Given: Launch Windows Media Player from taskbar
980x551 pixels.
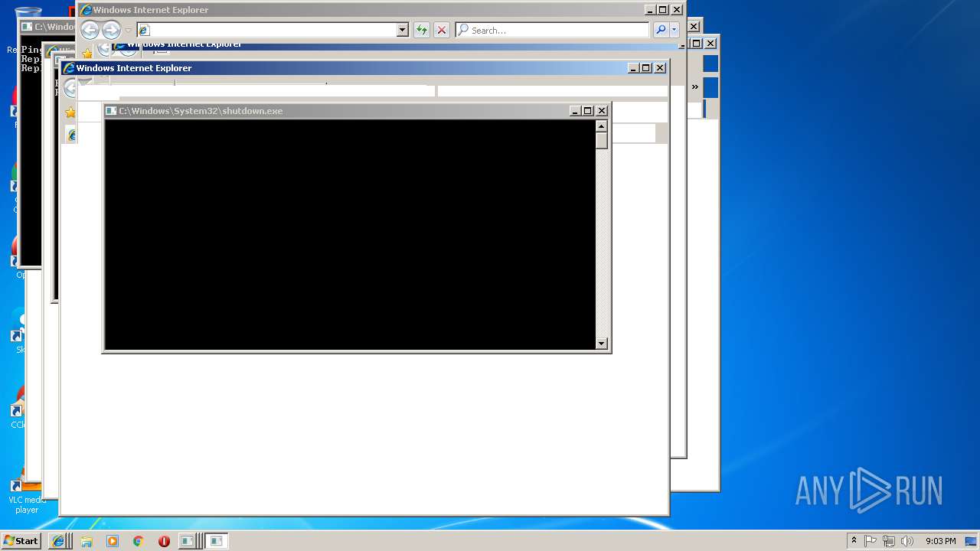Looking at the screenshot, I should 113,541.
